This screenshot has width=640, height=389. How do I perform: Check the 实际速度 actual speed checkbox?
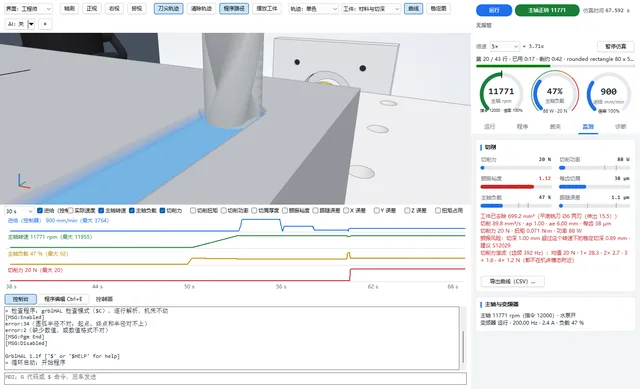click(71, 211)
